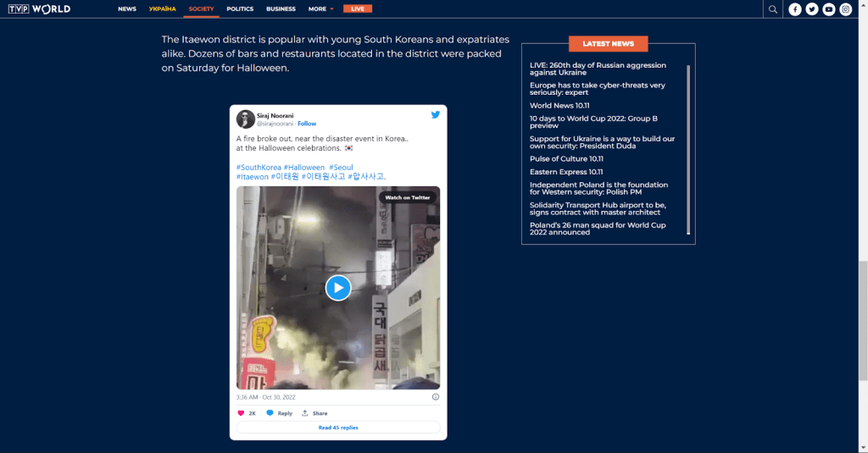Click Follow next to @sirajnoorani
Viewport: 868px width, 453px height.
coord(307,124)
